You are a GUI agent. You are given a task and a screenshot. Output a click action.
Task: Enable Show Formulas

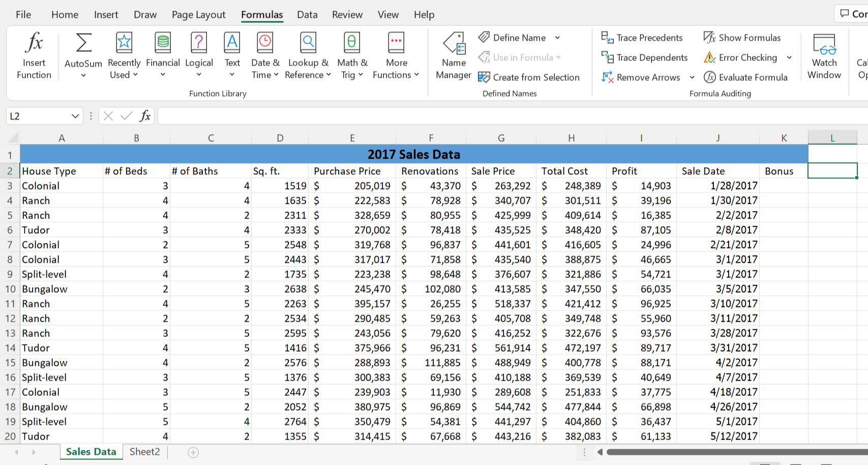coord(743,37)
